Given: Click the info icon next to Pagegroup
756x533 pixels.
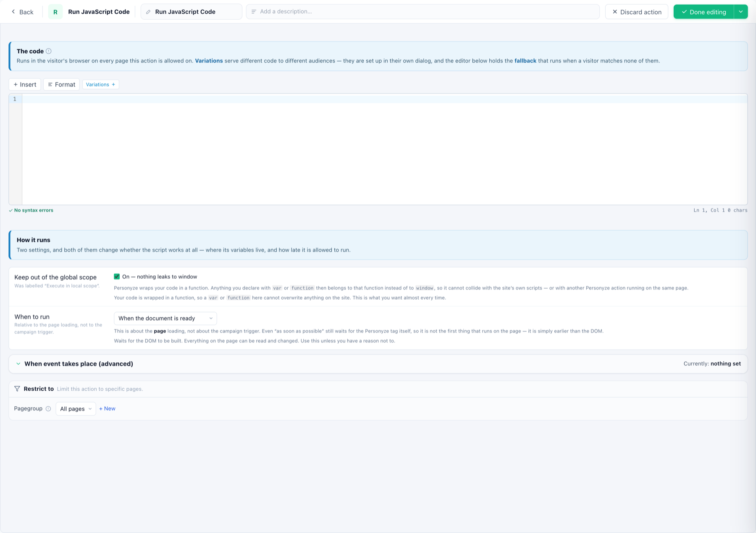Looking at the screenshot, I should click(x=48, y=409).
